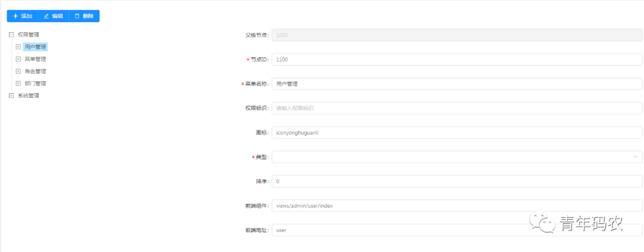Click the 类型 label
This screenshot has width=644, height=252.
(262, 157)
